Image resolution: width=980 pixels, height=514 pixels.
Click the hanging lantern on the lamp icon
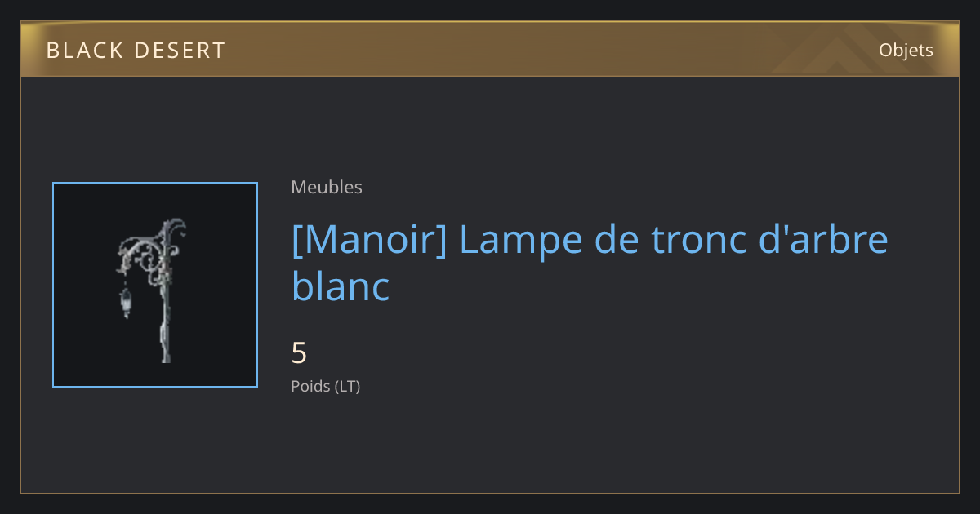(x=126, y=303)
